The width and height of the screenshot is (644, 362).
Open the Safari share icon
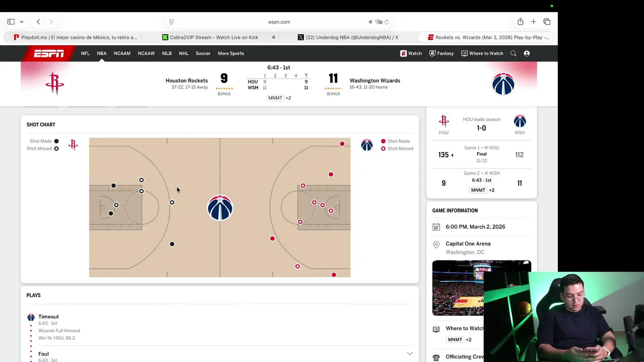(520, 22)
